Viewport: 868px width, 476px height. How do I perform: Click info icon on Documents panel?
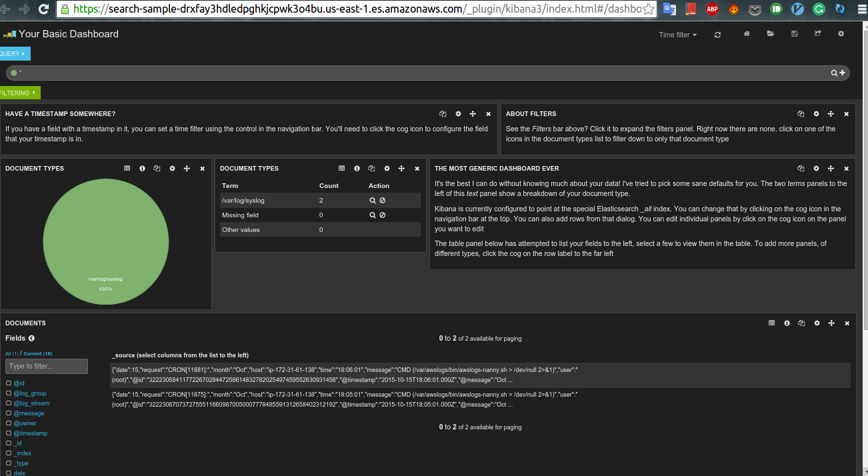pos(787,323)
